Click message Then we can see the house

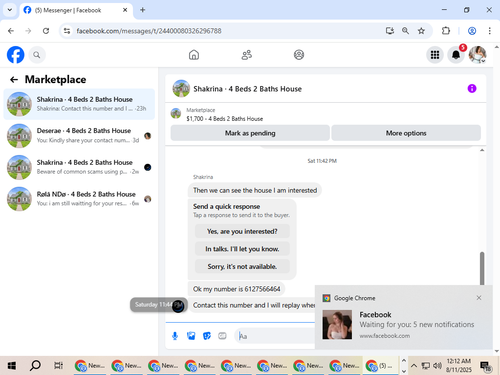tap(255, 190)
